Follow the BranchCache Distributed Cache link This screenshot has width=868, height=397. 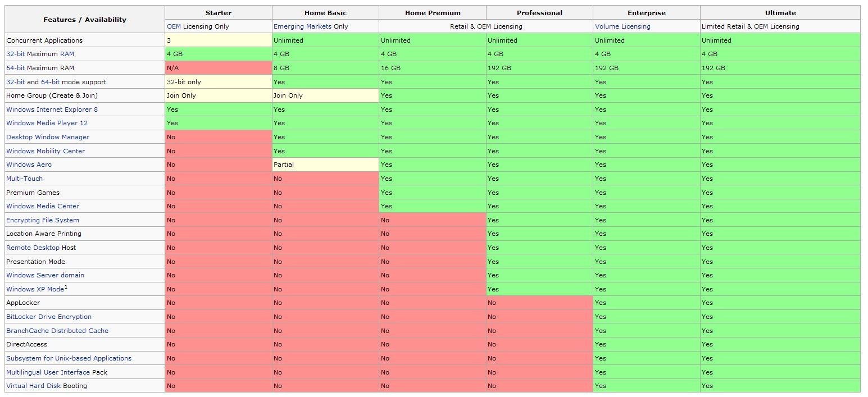pos(57,331)
